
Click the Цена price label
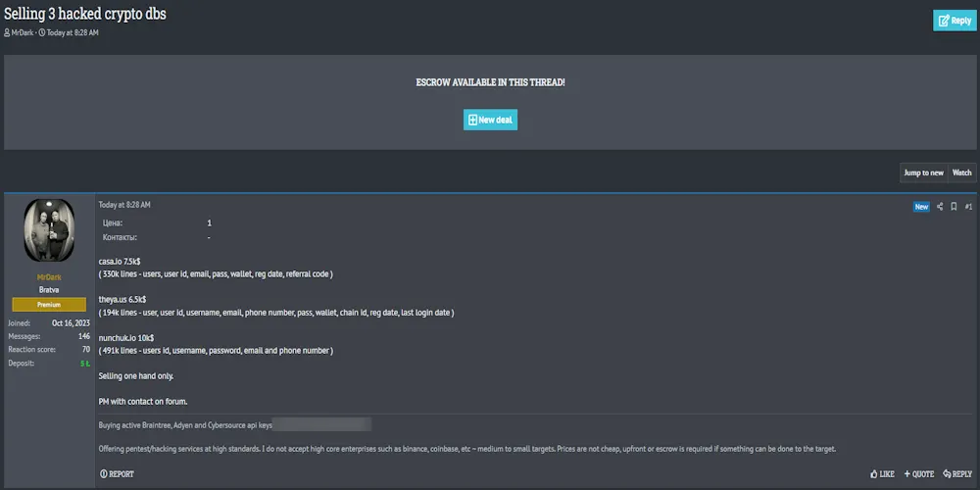point(113,223)
